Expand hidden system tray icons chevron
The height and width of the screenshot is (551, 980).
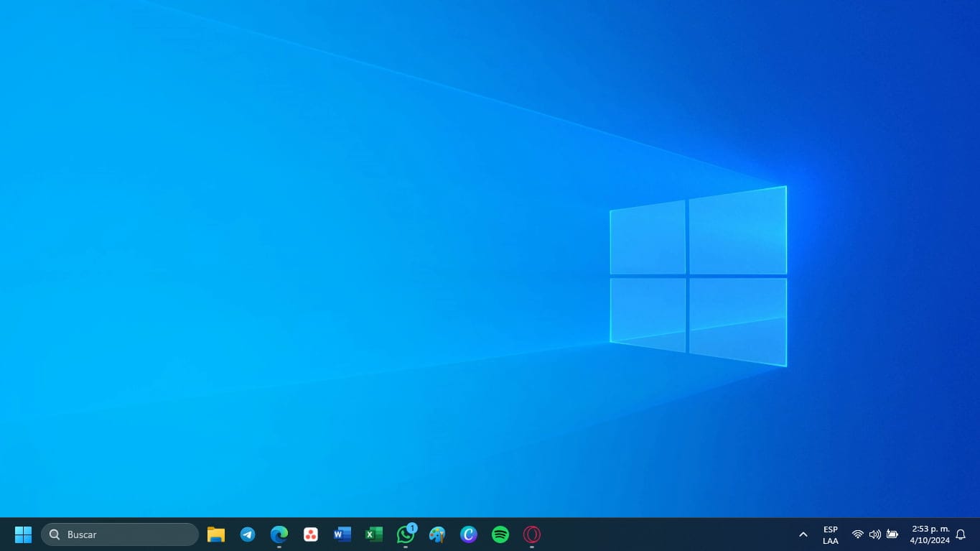click(x=803, y=534)
